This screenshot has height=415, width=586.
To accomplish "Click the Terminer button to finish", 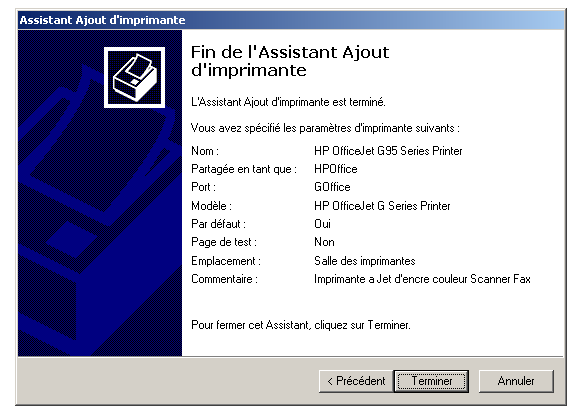I will [x=431, y=381].
